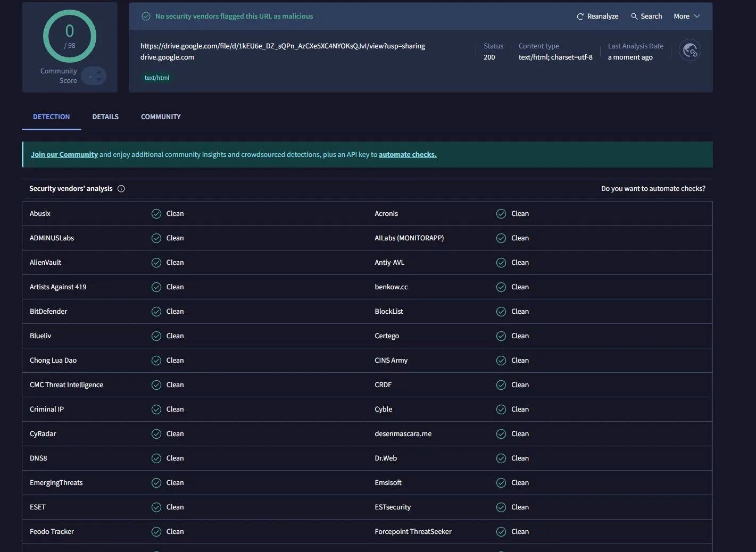Click the Reanalyze refresh icon
This screenshot has height=552, width=756.
click(580, 16)
